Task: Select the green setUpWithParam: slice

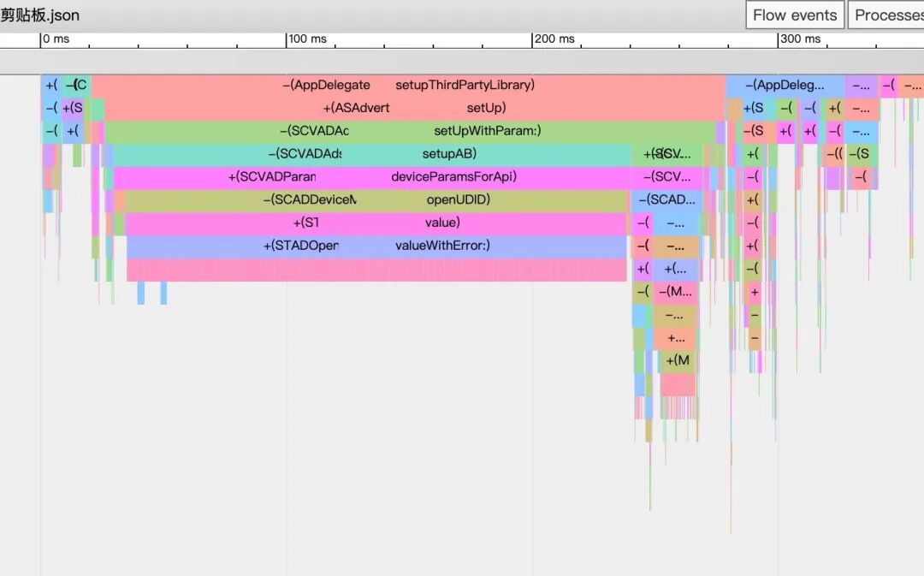Action: point(410,131)
